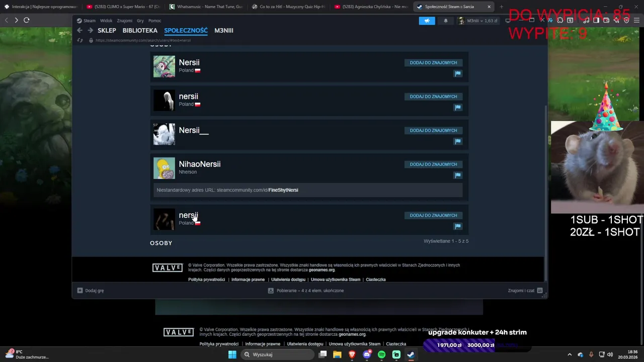Open Steam notifications bell
Image resolution: width=644 pixels, height=362 pixels.
tap(445, 21)
